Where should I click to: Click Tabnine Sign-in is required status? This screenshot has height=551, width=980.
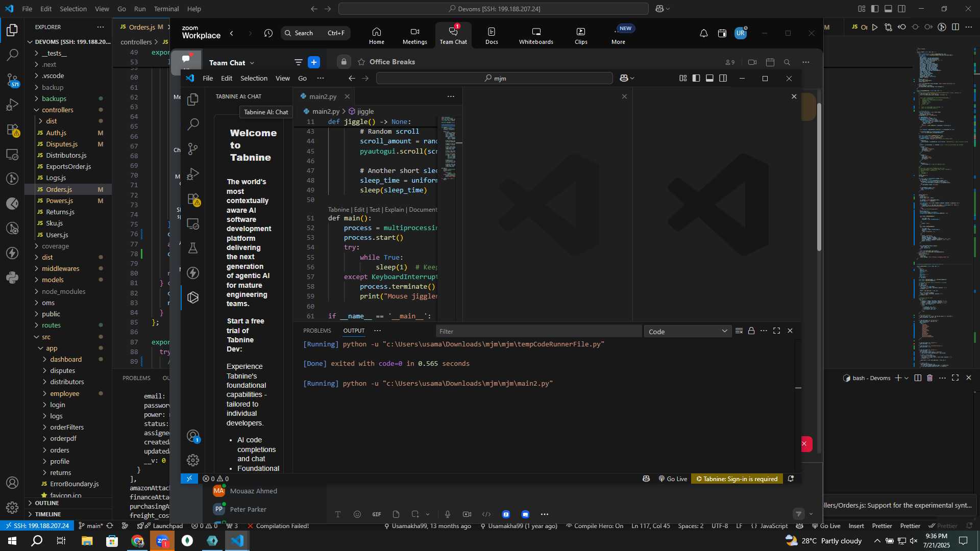(x=737, y=479)
